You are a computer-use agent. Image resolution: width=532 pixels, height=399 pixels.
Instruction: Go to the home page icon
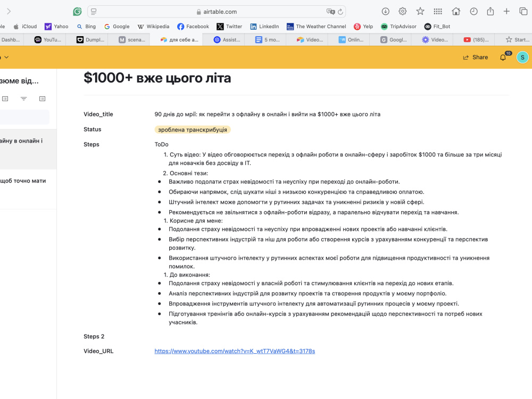456,11
